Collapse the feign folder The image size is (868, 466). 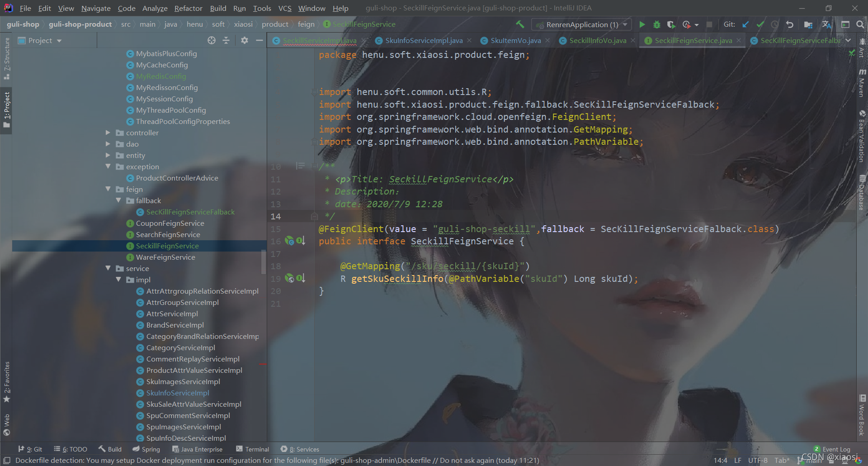coord(108,189)
